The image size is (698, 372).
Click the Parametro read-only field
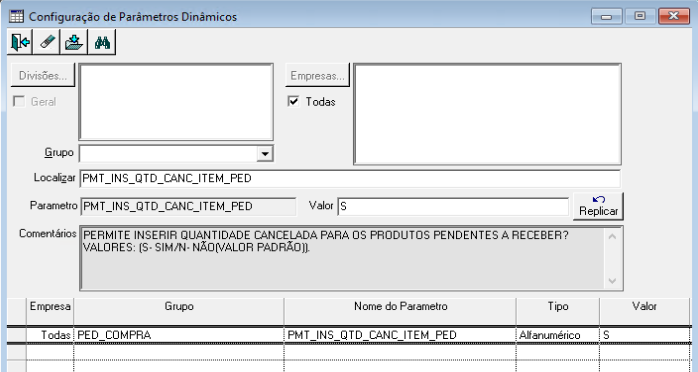click(x=188, y=206)
